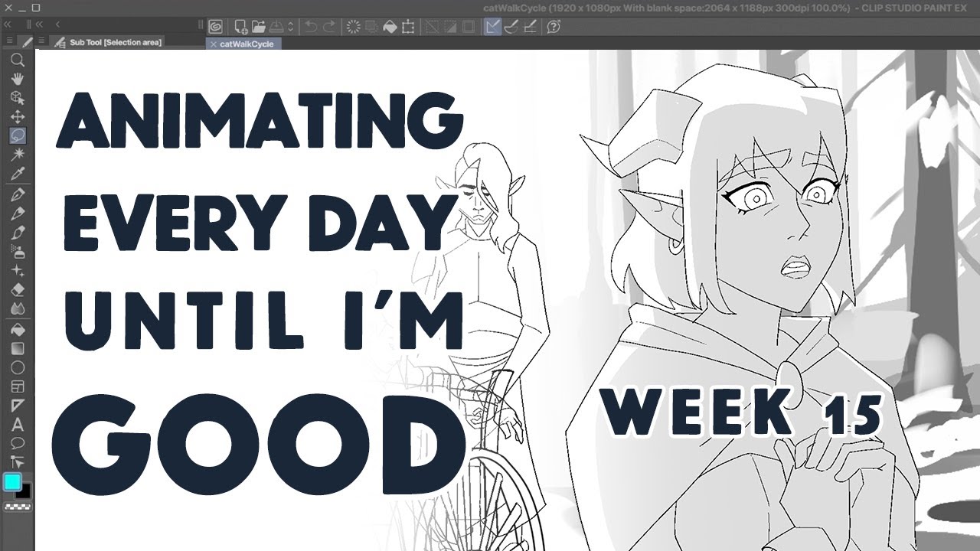Redo the last action
The width and height of the screenshot is (980, 551).
click(329, 27)
